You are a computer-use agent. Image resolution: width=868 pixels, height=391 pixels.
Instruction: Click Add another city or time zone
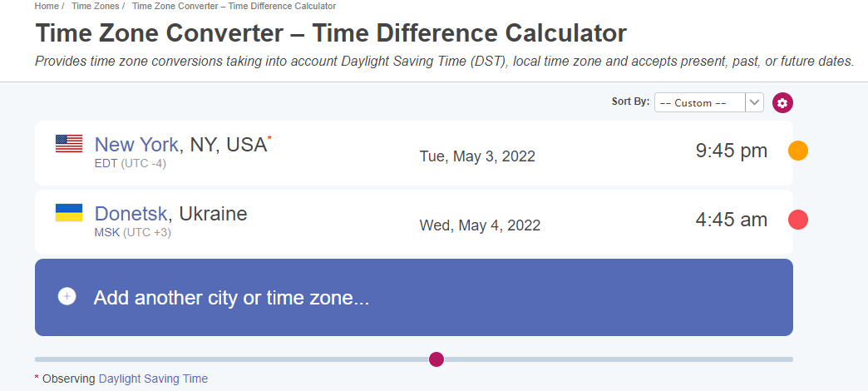[x=413, y=297]
